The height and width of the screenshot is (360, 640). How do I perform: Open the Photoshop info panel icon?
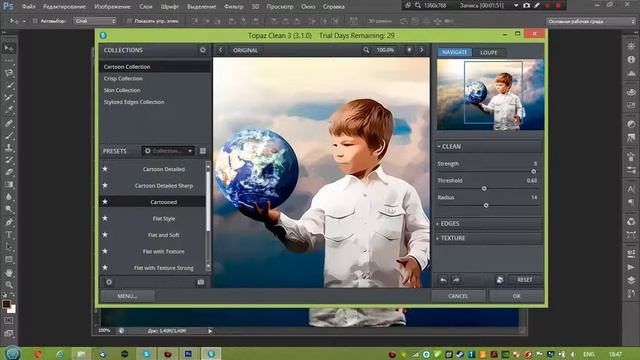631,60
